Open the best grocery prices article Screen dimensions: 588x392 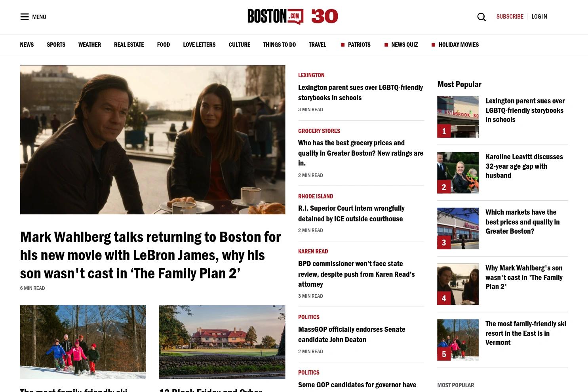click(361, 153)
